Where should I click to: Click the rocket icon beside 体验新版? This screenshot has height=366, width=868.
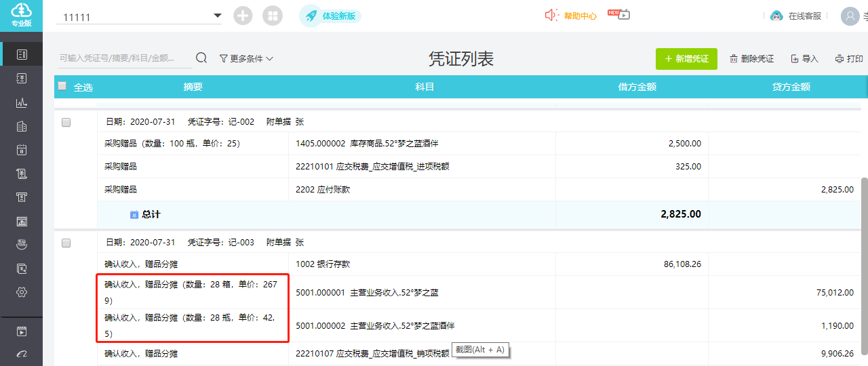click(x=311, y=16)
